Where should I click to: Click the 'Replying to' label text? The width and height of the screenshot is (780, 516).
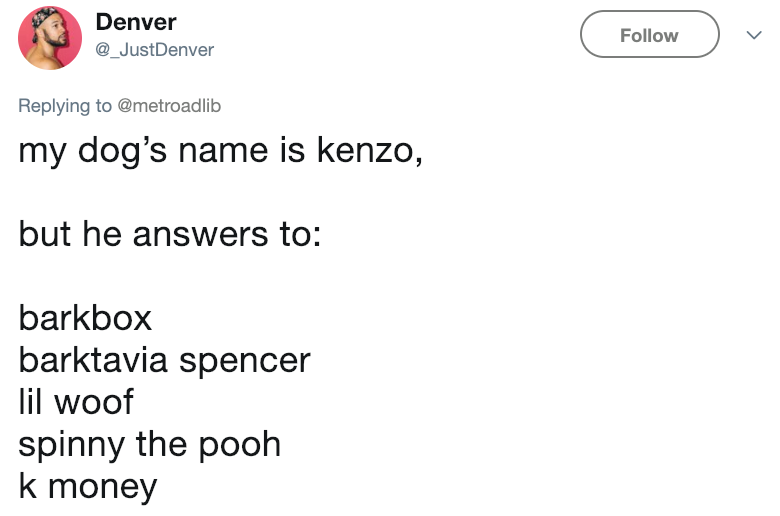[65, 106]
